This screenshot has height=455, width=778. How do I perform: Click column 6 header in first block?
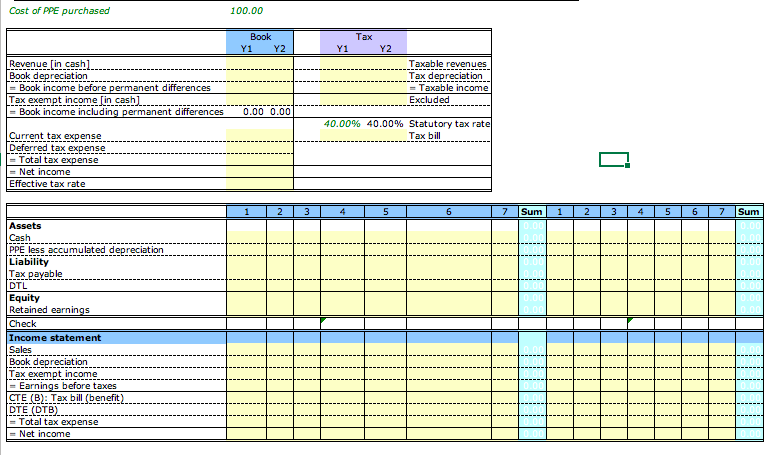point(449,212)
